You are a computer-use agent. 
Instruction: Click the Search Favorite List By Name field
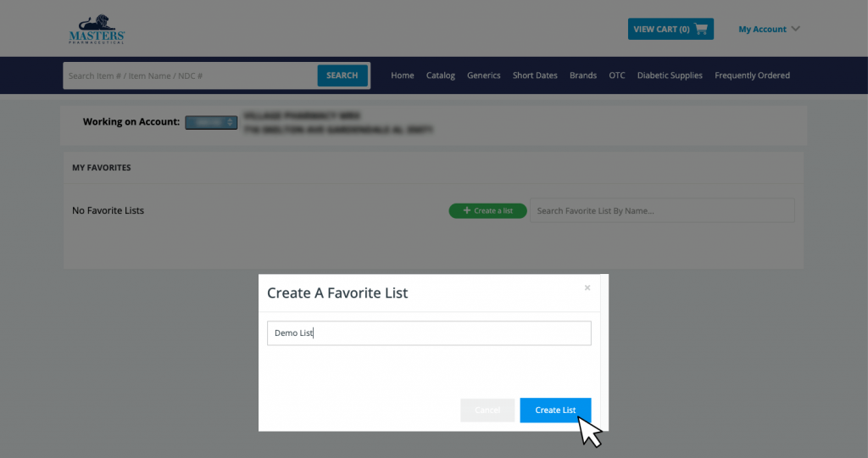(662, 210)
